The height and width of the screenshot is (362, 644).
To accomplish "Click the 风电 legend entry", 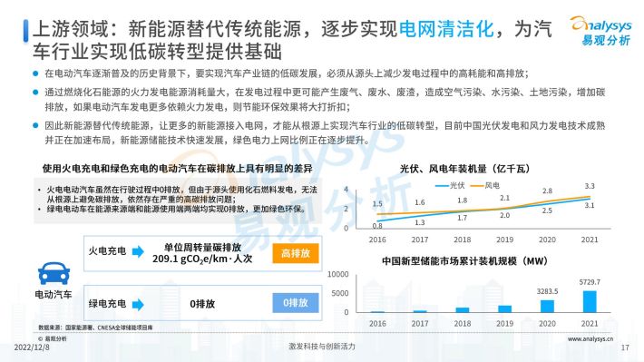I will coord(485,186).
